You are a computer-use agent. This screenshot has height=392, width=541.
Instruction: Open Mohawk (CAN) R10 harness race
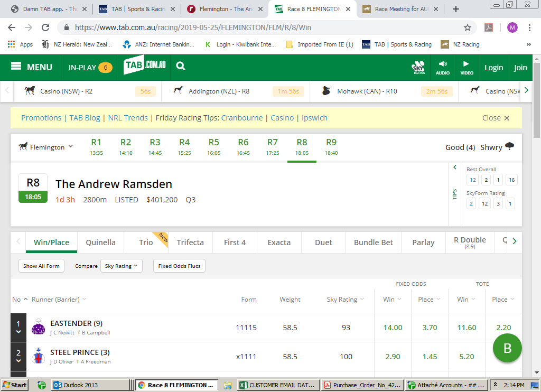click(x=385, y=91)
